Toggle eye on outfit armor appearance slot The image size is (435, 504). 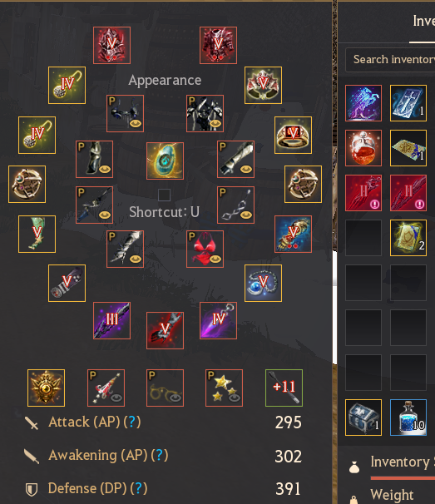pos(215,123)
